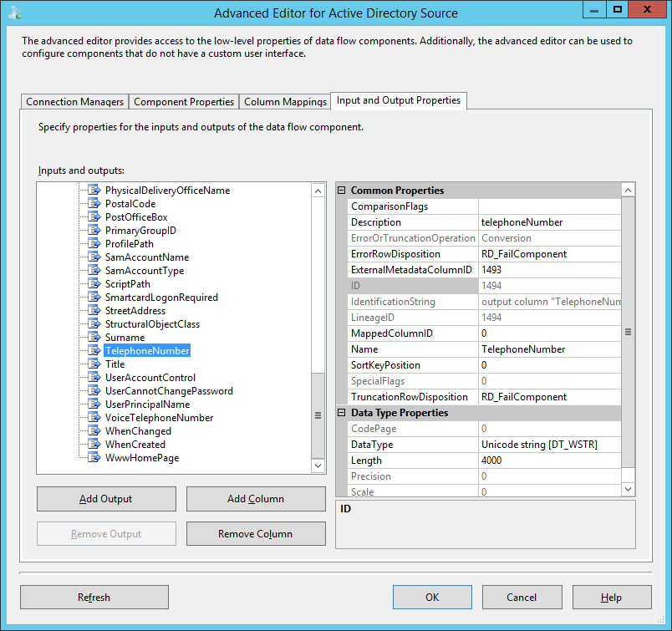Image resolution: width=672 pixels, height=631 pixels.
Task: Select the StreetAddress column text
Action: 135,311
